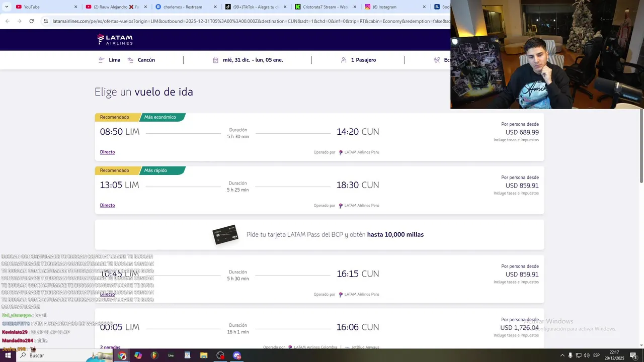Open File Explorer from the taskbar

[204, 355]
